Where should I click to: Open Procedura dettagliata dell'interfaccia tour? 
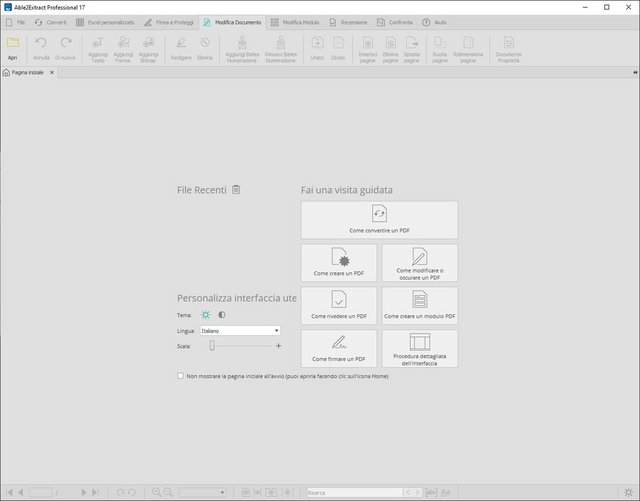[420, 348]
